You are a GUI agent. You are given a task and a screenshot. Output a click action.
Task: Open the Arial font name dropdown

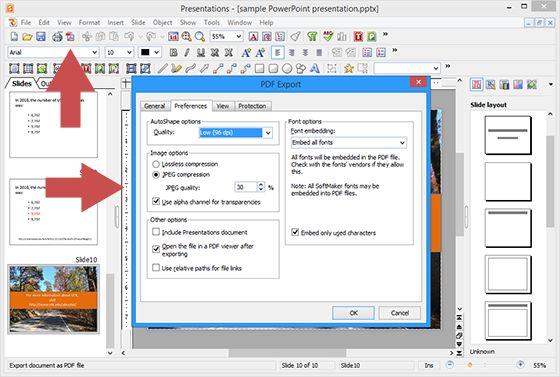[x=95, y=52]
